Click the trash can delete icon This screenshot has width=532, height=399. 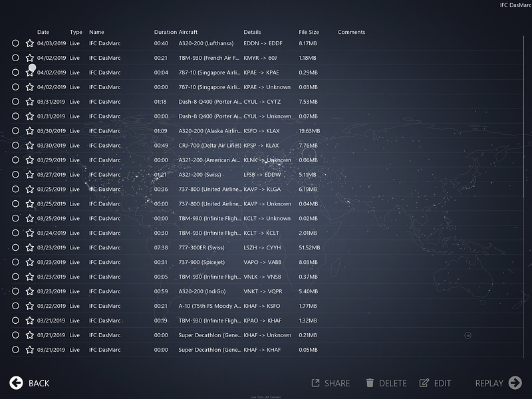(370, 383)
